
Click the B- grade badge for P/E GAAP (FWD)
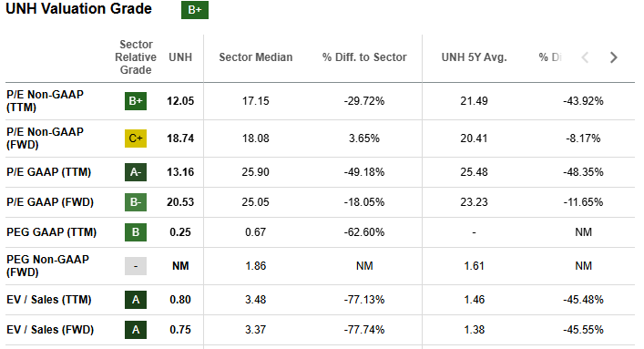[x=136, y=201]
